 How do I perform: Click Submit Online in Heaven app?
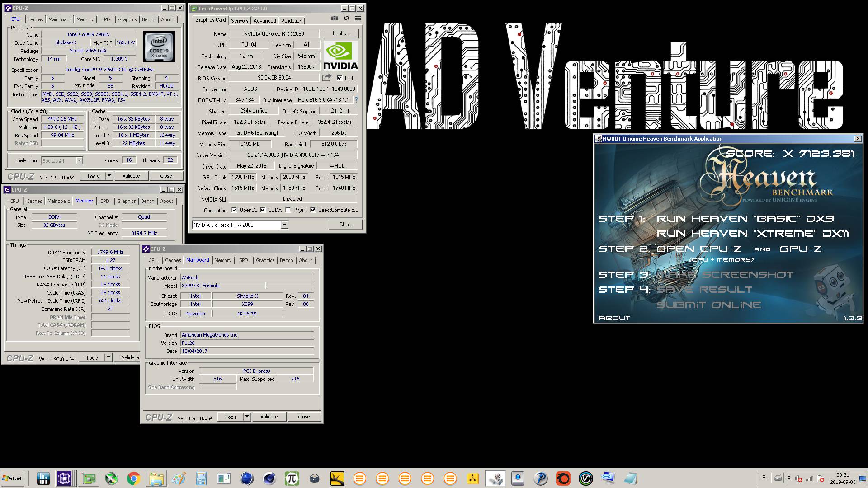point(708,305)
